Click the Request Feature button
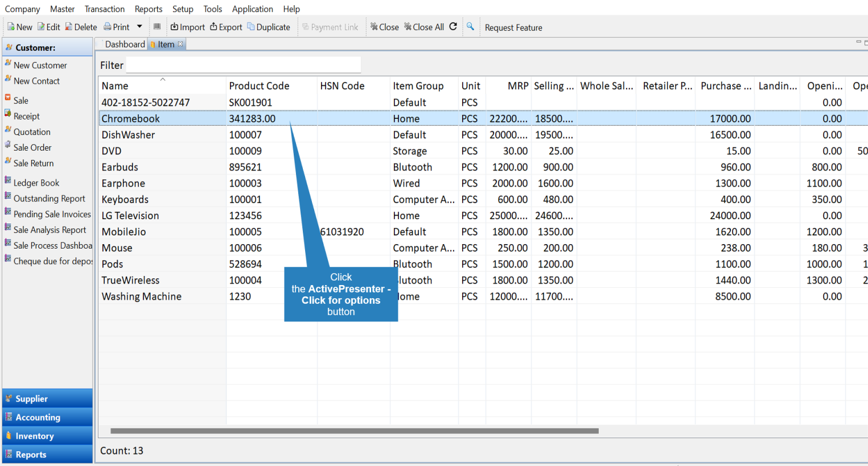The image size is (868, 466). (x=513, y=27)
